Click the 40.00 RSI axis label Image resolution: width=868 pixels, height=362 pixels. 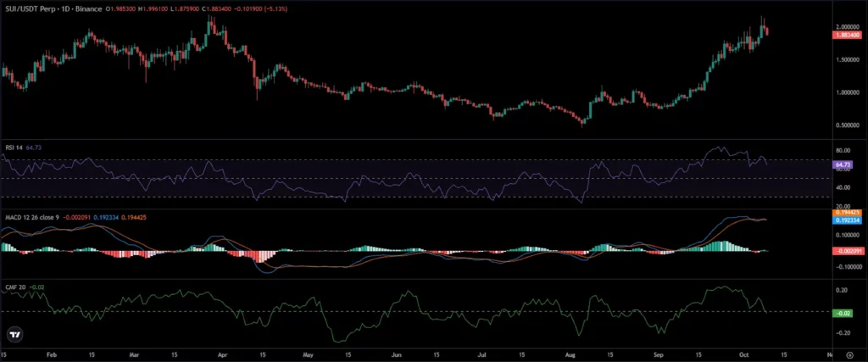point(843,188)
